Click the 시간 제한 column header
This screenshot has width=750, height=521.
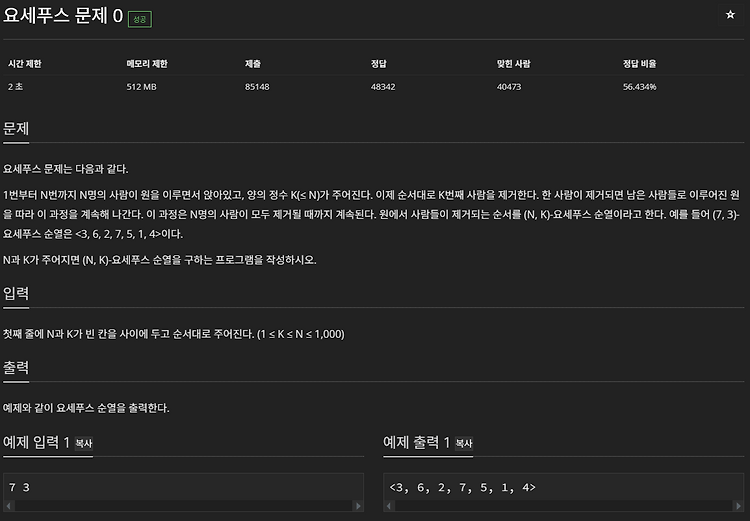[24, 64]
